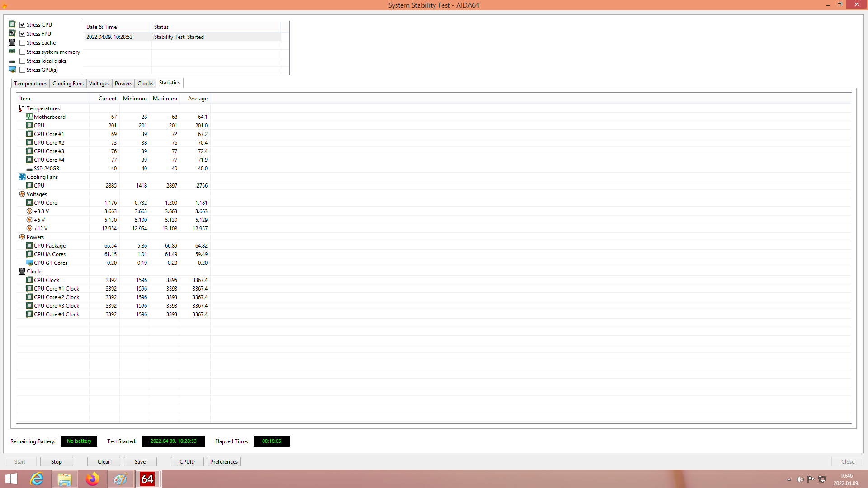868x488 pixels.
Task: Select the Statistics tab
Action: coord(170,83)
